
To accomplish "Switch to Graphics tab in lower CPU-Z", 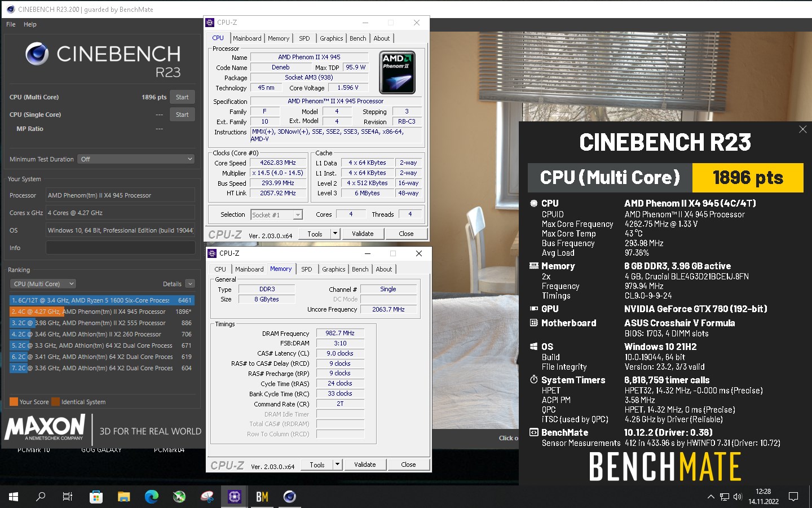I will [334, 269].
